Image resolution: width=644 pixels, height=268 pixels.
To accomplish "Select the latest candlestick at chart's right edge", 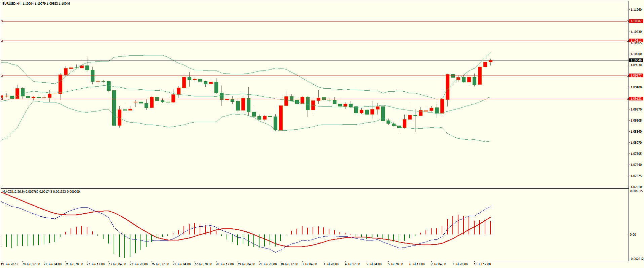I will click(490, 61).
